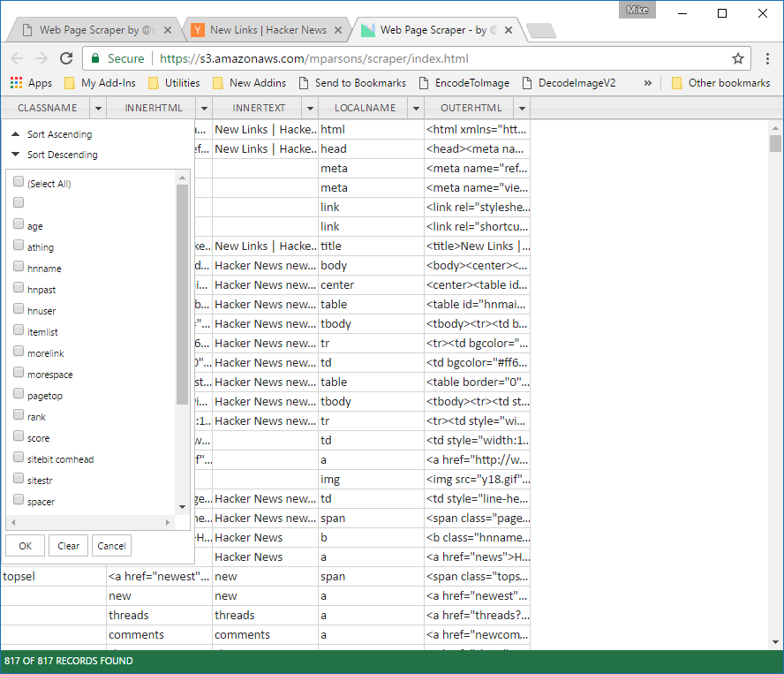
Task: Confirm the filter with OK
Action: click(x=25, y=545)
